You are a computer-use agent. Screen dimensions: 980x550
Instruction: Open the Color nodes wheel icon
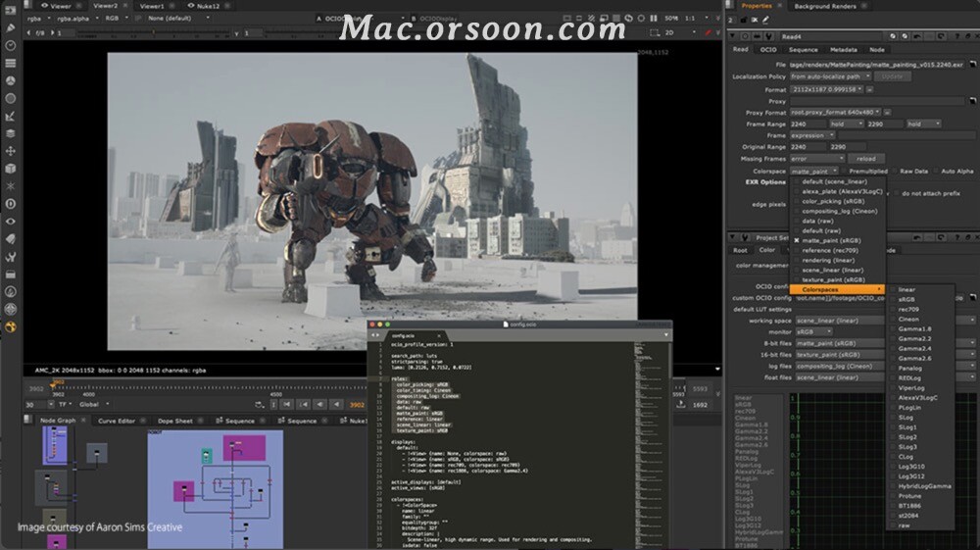11,80
